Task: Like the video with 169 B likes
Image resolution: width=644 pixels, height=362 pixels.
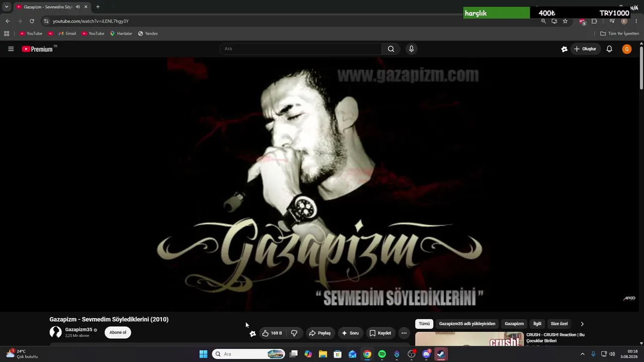Action: (x=272, y=333)
